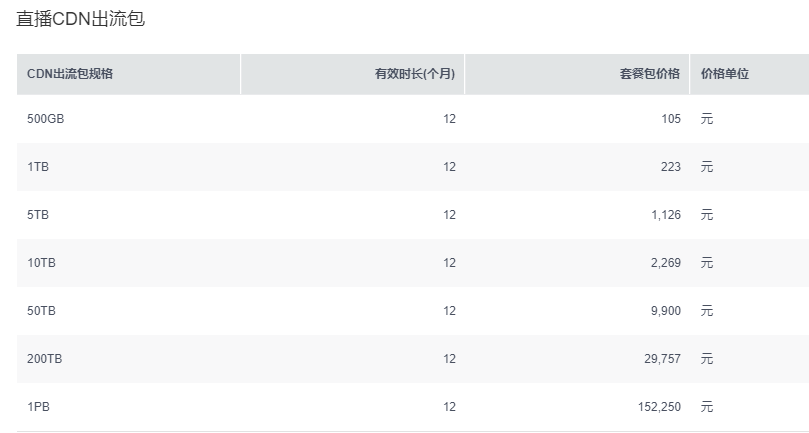The height and width of the screenshot is (433, 809).
Task: Click the 105 price value
Action: (671, 119)
